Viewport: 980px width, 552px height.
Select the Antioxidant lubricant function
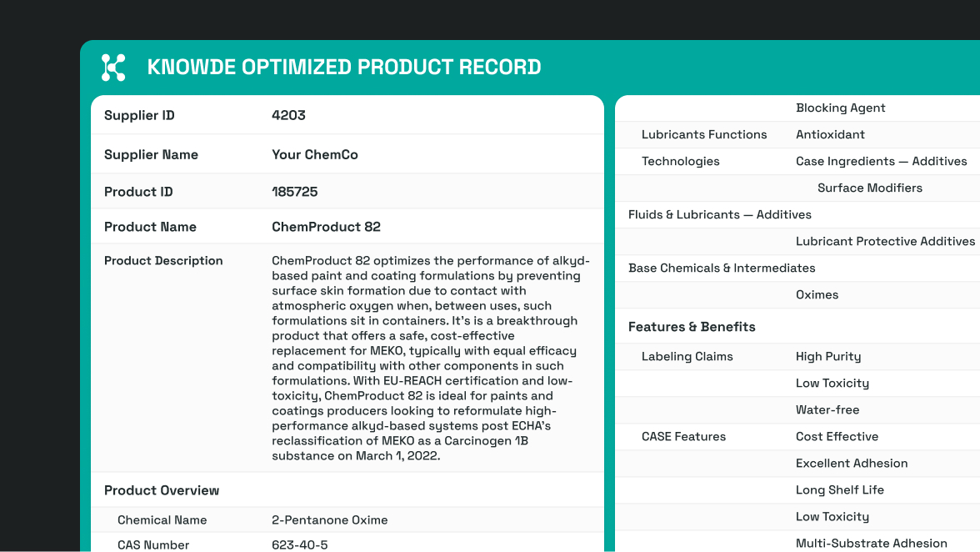point(830,135)
